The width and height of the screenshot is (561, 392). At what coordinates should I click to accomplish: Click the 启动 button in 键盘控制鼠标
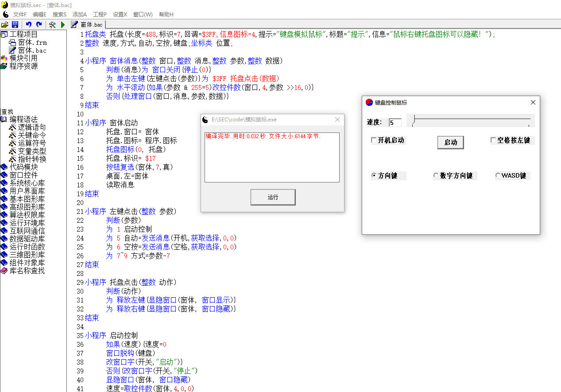[x=451, y=143]
